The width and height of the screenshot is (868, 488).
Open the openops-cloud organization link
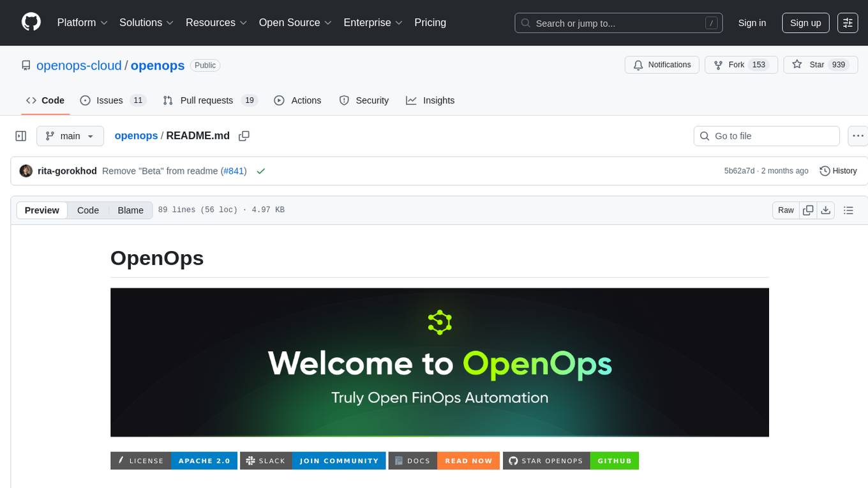(79, 65)
